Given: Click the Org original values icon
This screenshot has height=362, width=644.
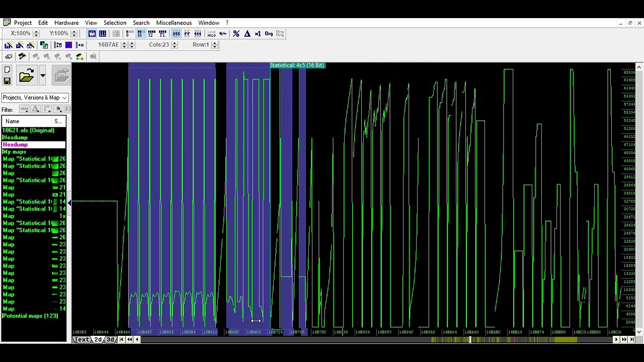Looking at the screenshot, I should [x=269, y=34].
